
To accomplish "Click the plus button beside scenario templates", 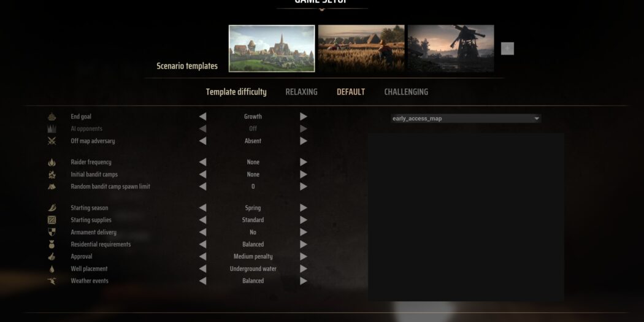I will point(507,48).
